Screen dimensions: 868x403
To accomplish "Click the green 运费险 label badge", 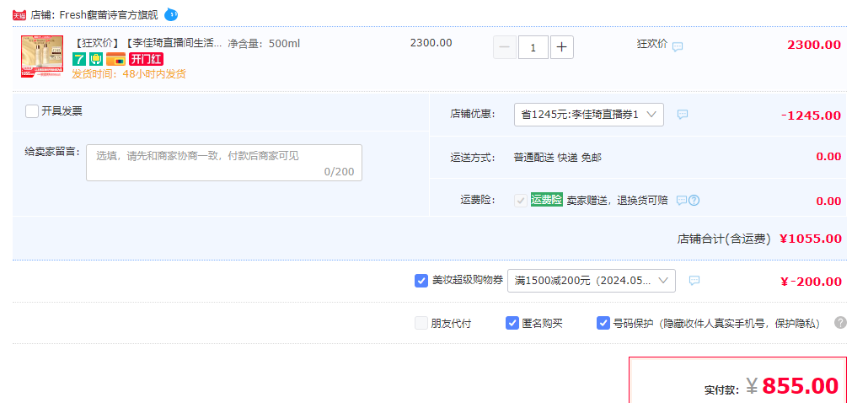I will (546, 200).
